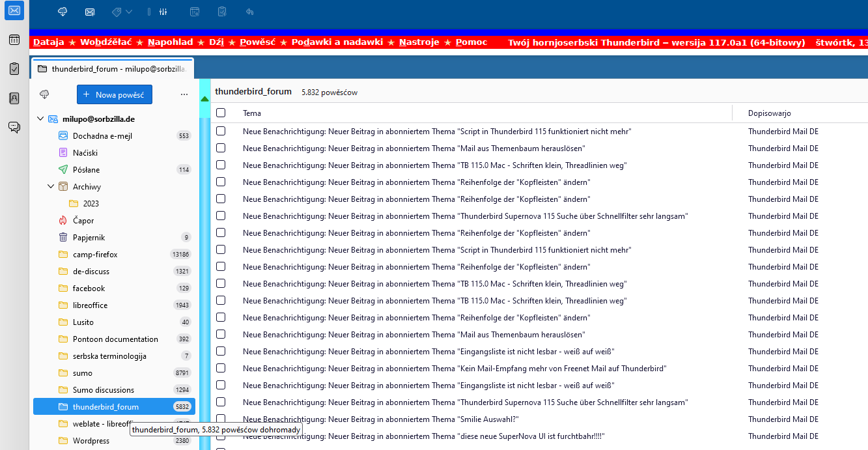Screen dimensions: 868x450
Task: Click folder icon next to sumo
Action: pyautogui.click(x=63, y=373)
